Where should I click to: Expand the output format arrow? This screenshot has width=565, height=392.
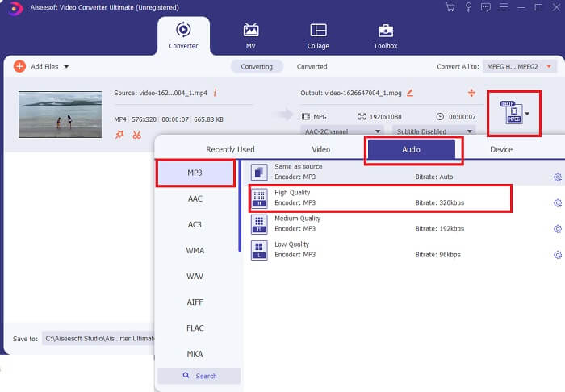tap(527, 114)
